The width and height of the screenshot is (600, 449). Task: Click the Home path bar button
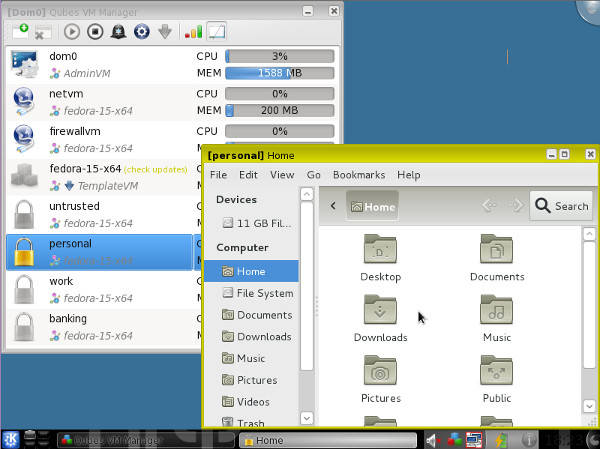[372, 206]
